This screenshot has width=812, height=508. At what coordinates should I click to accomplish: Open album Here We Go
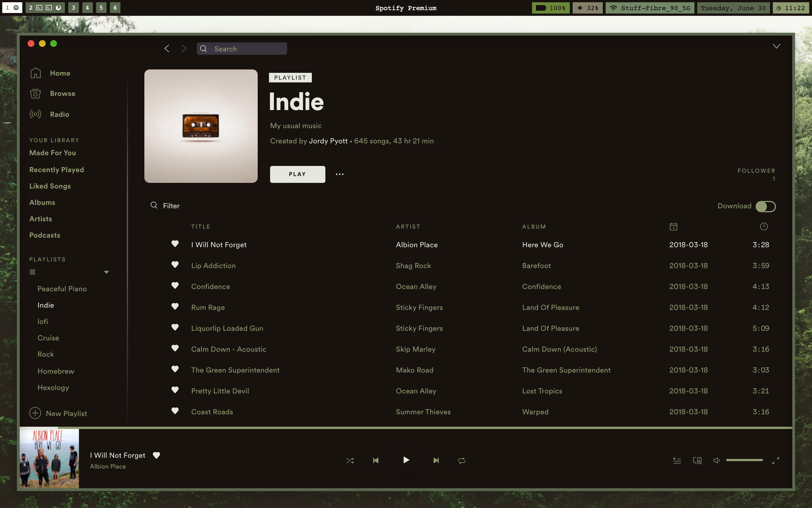tap(542, 245)
